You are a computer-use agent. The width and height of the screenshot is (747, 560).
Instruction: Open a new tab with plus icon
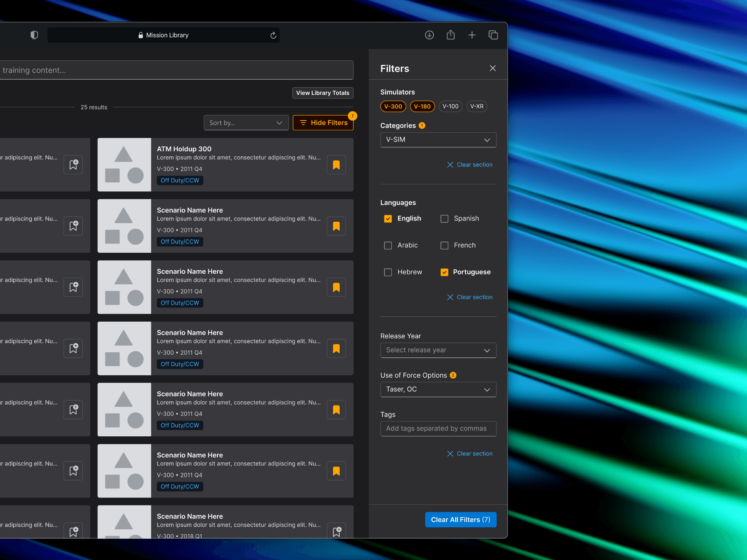pyautogui.click(x=472, y=35)
